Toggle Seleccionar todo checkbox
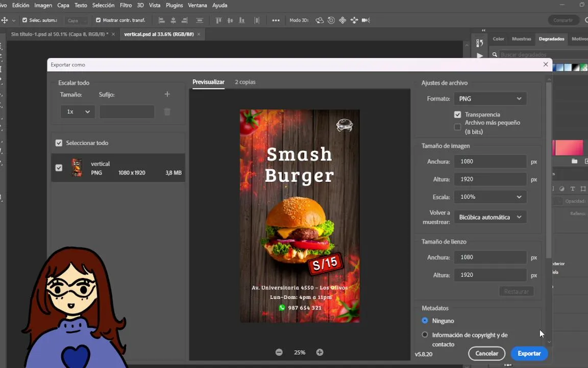 click(59, 143)
